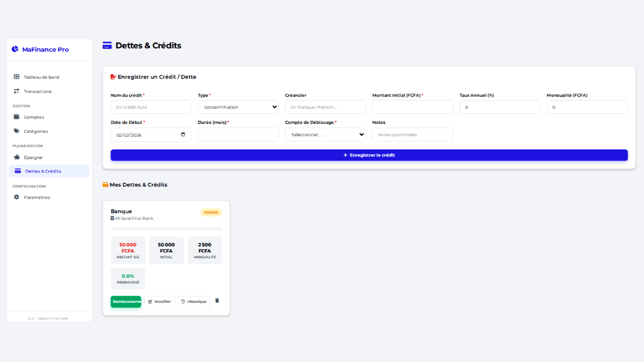Open the Type dropdown showing Consommation
This screenshot has width=644, height=362.
click(x=238, y=107)
